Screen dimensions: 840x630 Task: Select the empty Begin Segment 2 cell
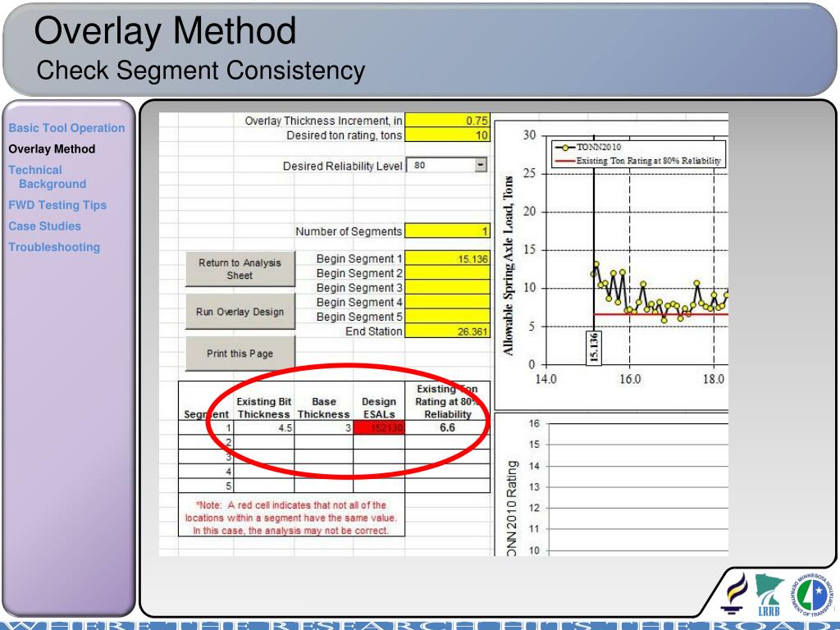447,272
